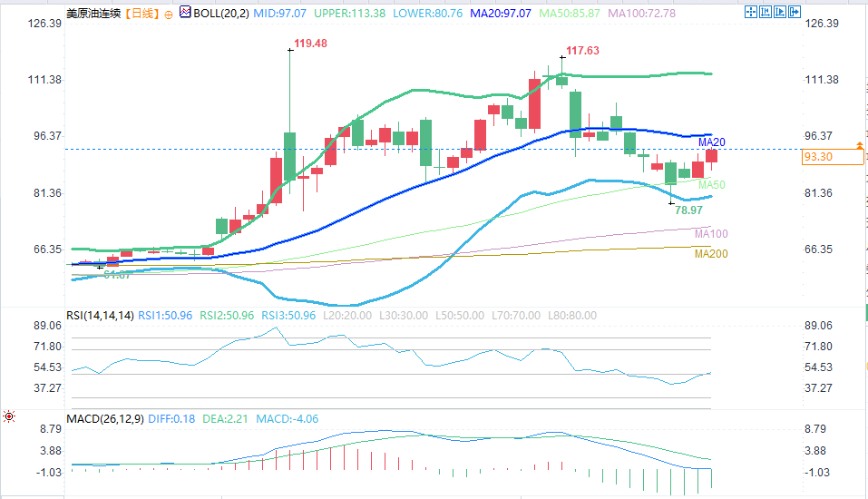Screen dimensions: 868x499
Task: Click the MA20 line label on chart
Action: point(712,142)
